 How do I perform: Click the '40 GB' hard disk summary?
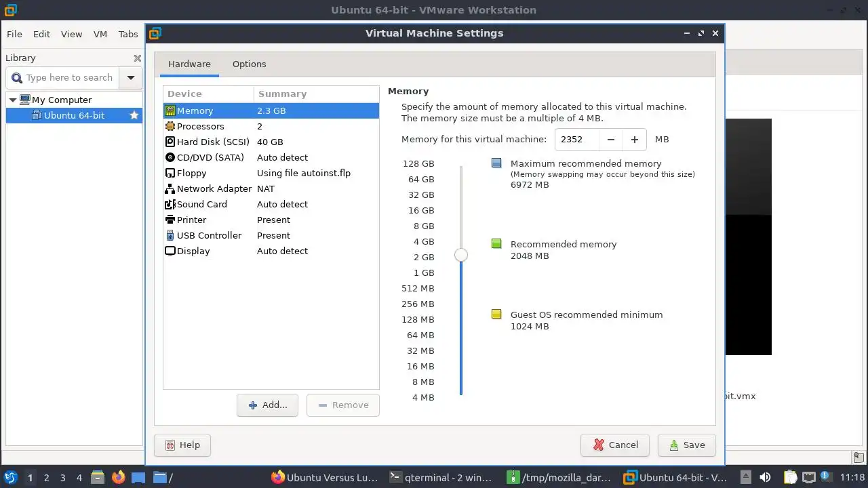coord(270,142)
